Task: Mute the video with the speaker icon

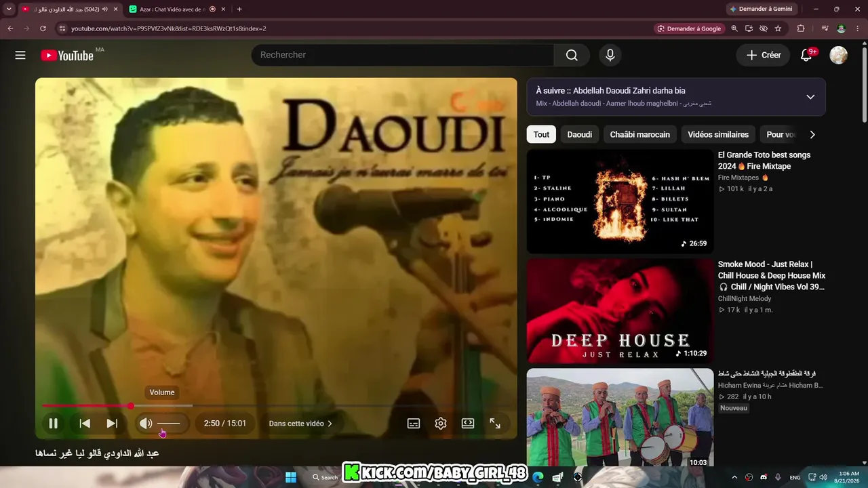Action: [x=146, y=424]
